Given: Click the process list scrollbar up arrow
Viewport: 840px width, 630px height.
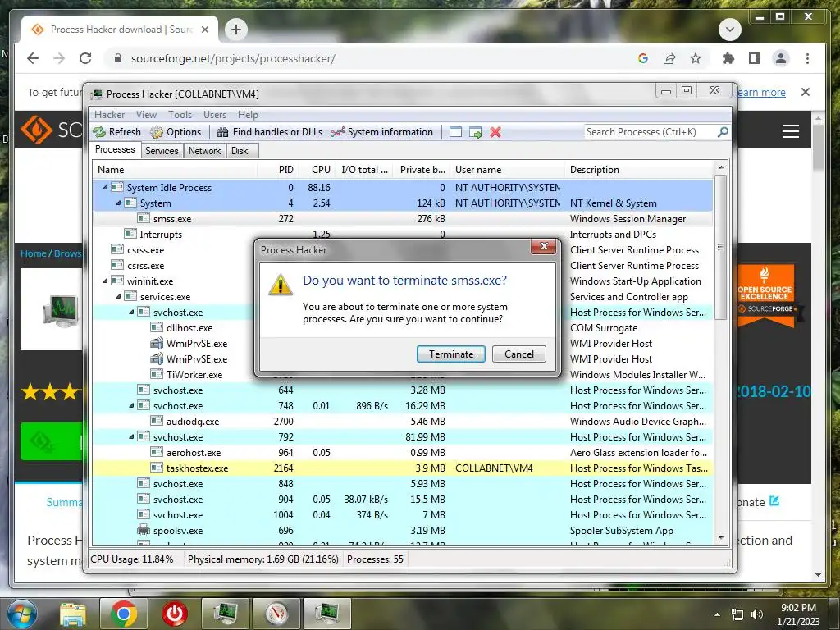Looking at the screenshot, I should (x=721, y=167).
